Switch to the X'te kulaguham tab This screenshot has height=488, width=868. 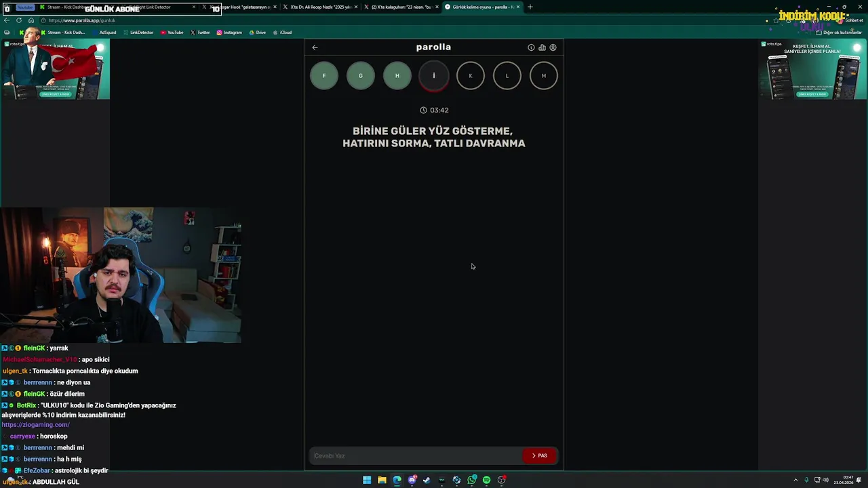(x=401, y=7)
